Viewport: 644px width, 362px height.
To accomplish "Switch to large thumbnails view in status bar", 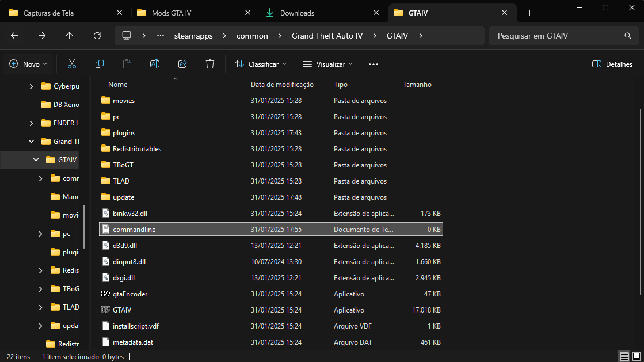I will (x=635, y=356).
